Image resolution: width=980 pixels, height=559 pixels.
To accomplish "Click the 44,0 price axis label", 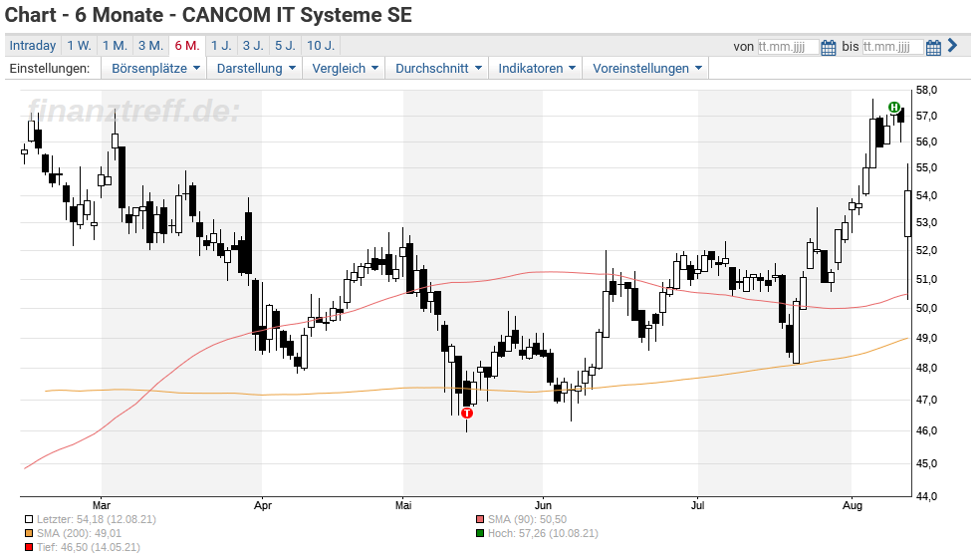I will (926, 496).
